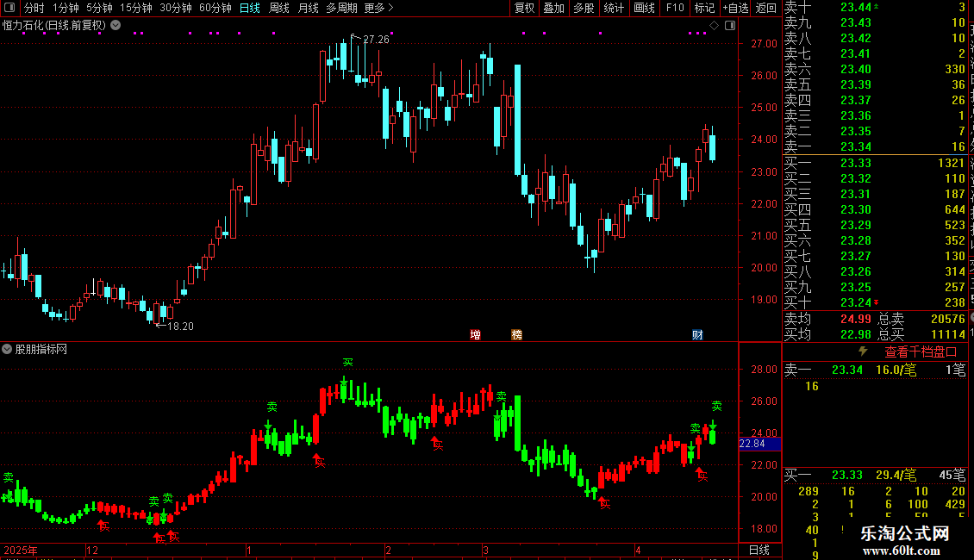974x560 pixels.
Task: Open the 复权 adjustment menu
Action: click(524, 8)
